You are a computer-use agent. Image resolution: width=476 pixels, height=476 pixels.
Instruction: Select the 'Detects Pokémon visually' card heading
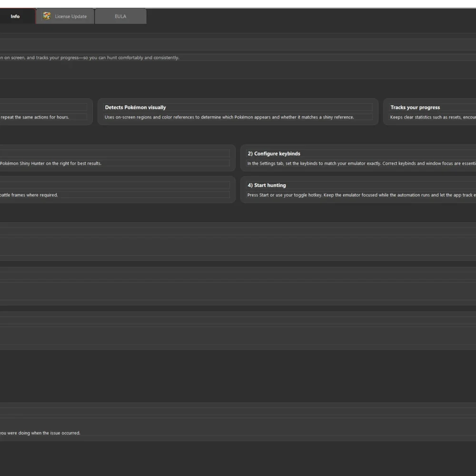tap(135, 107)
